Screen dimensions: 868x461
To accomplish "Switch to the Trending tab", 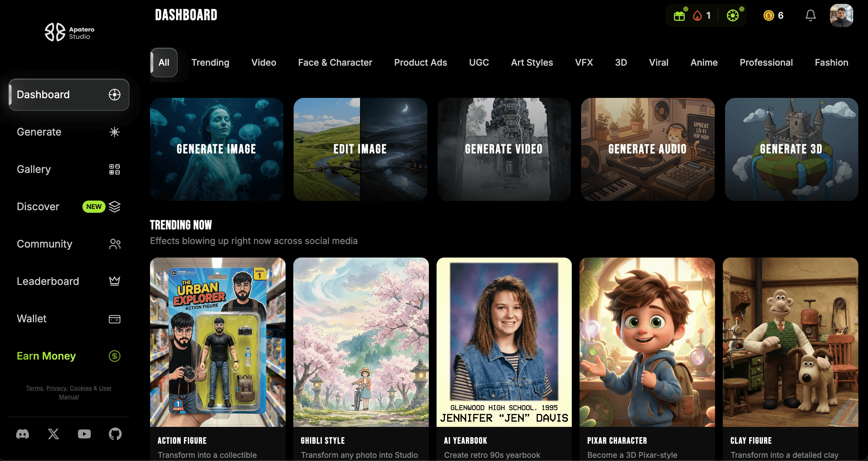I will [x=210, y=62].
